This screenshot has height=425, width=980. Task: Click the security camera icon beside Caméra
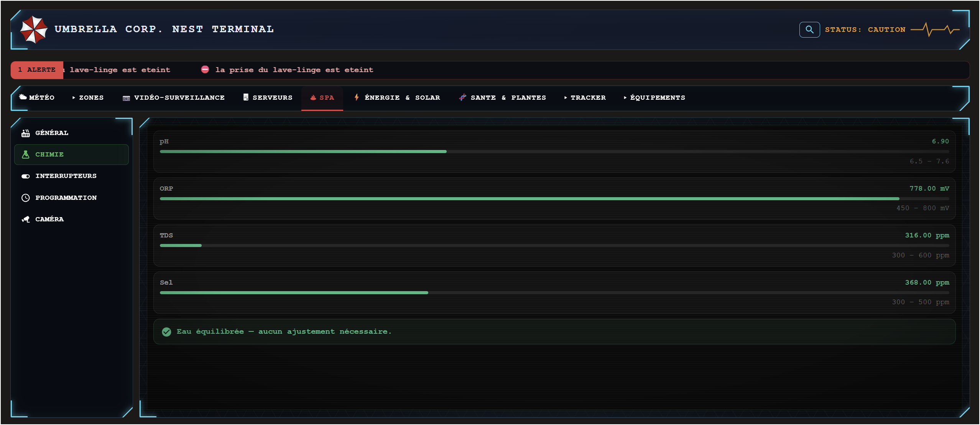click(x=26, y=219)
